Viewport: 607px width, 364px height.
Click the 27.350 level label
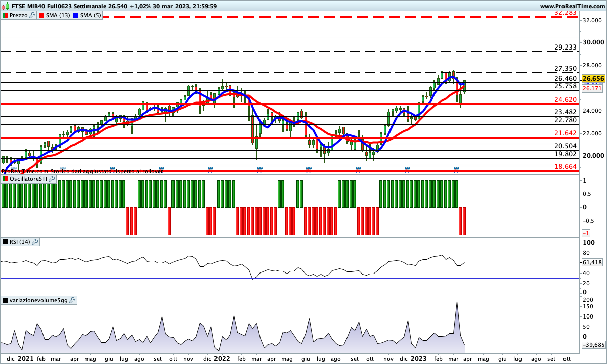[x=566, y=68]
